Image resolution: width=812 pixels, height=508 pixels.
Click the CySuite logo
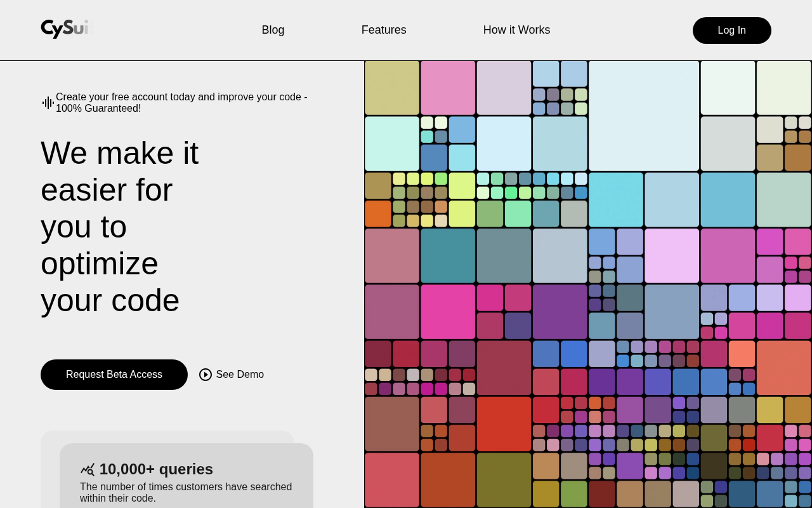[x=67, y=29]
